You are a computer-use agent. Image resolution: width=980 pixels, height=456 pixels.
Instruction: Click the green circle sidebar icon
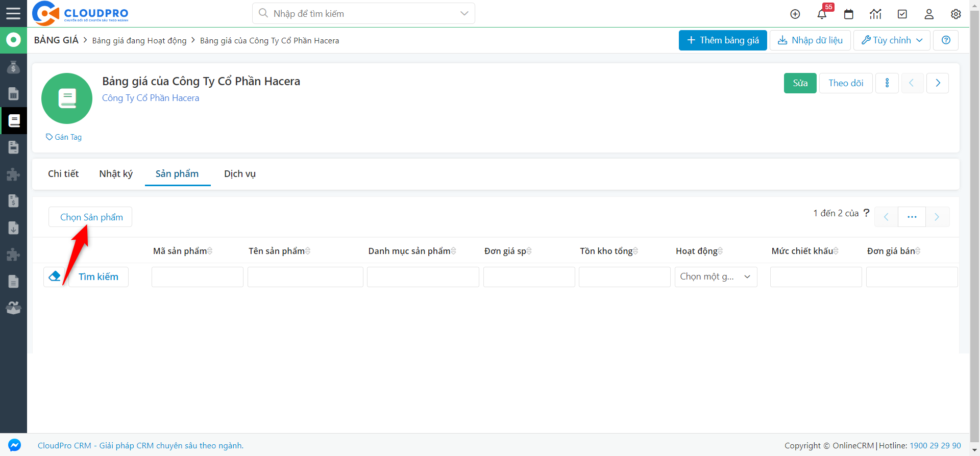click(x=13, y=40)
